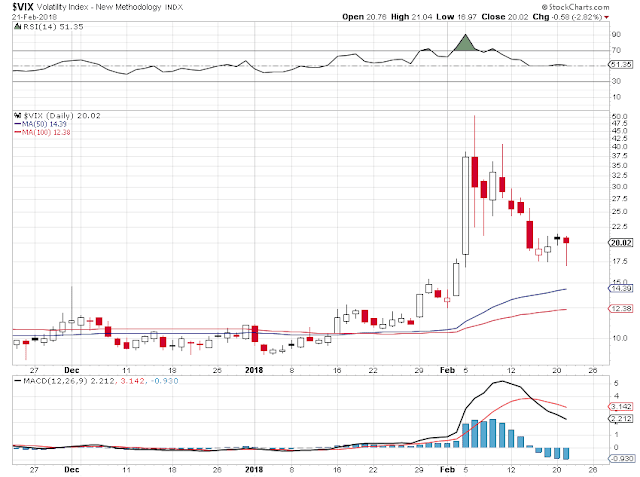
Task: Click the Feb marker on the date axis
Action: [447, 370]
